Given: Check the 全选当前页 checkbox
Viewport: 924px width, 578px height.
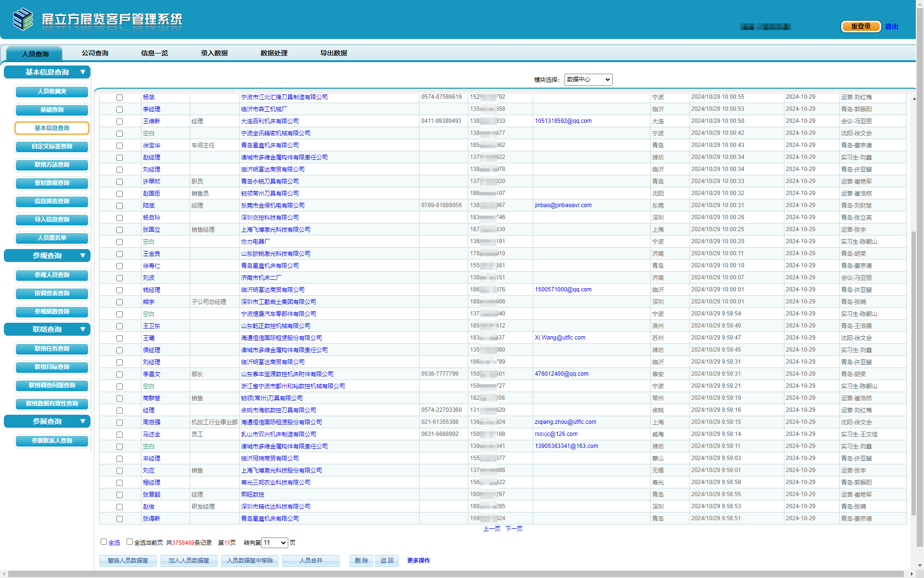Looking at the screenshot, I should pyautogui.click(x=129, y=542).
